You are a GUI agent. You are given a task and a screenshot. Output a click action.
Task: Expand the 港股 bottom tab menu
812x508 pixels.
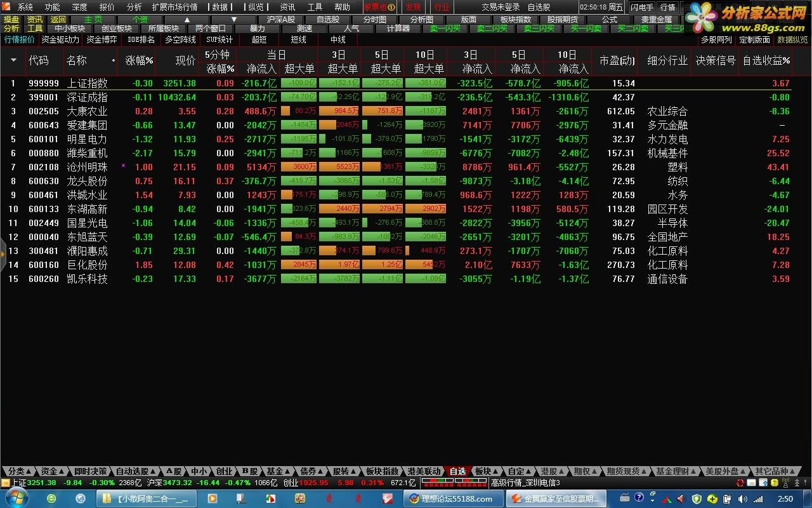tap(553, 471)
